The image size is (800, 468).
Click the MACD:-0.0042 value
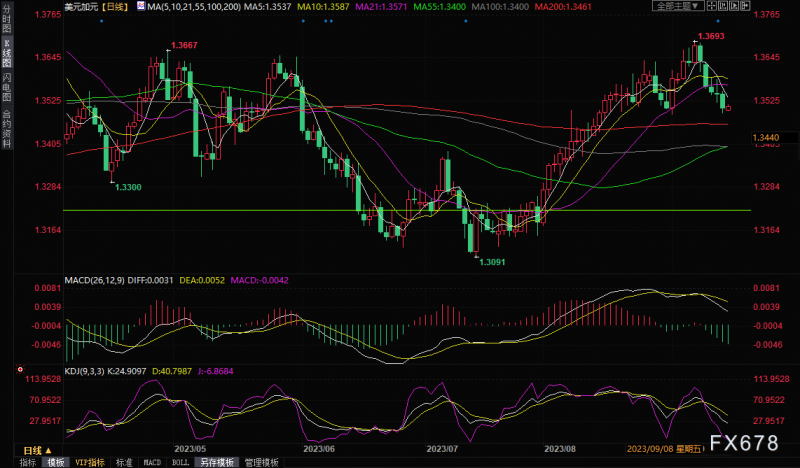tap(260, 280)
